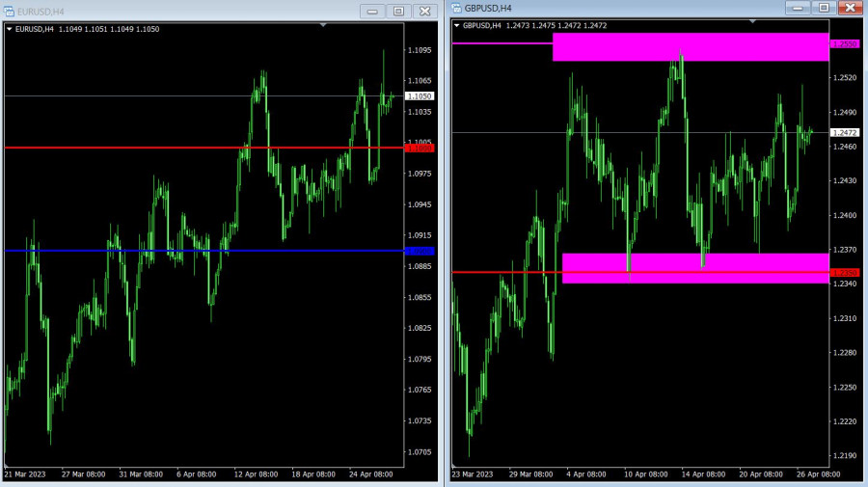Screen dimensions: 868x487
Task: Click the 10 Apr 08:00 date label
Action: tap(646, 474)
